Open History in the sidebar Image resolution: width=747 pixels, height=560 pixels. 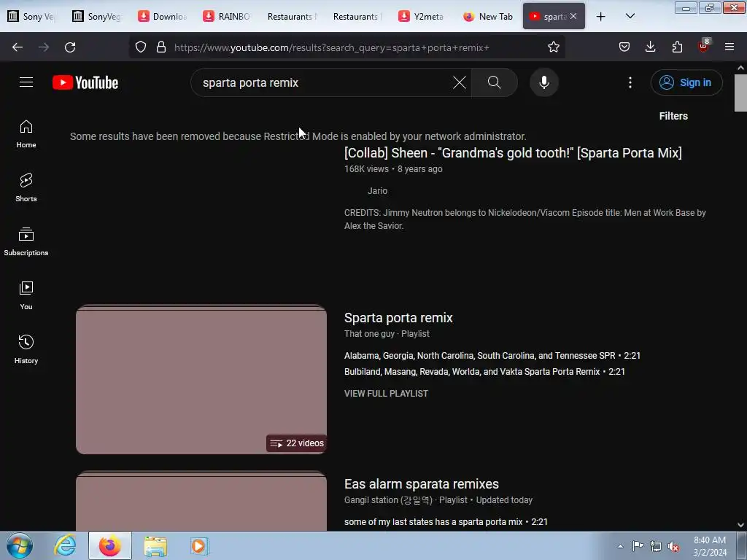26,349
